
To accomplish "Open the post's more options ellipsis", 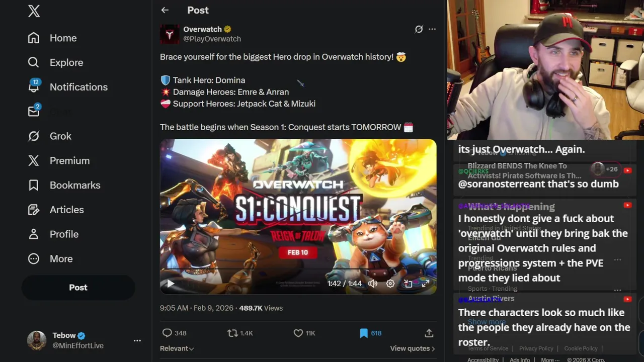I will (432, 29).
